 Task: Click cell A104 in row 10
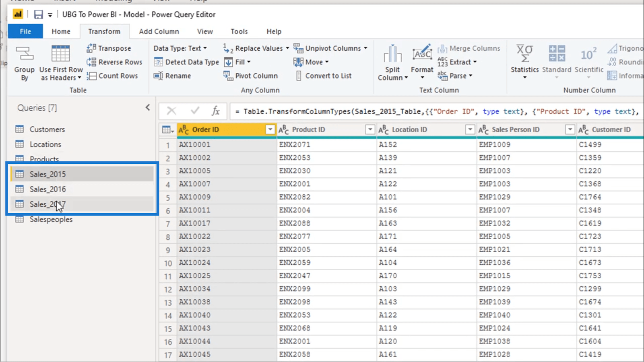point(426,263)
